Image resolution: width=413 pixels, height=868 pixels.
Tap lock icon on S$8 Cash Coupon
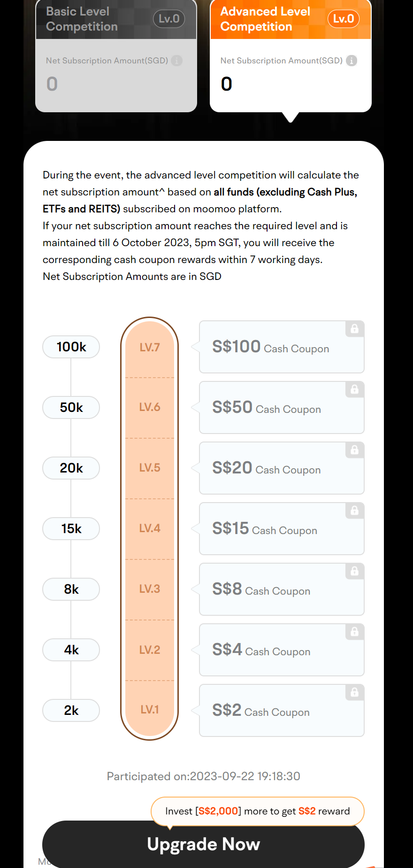(x=355, y=571)
